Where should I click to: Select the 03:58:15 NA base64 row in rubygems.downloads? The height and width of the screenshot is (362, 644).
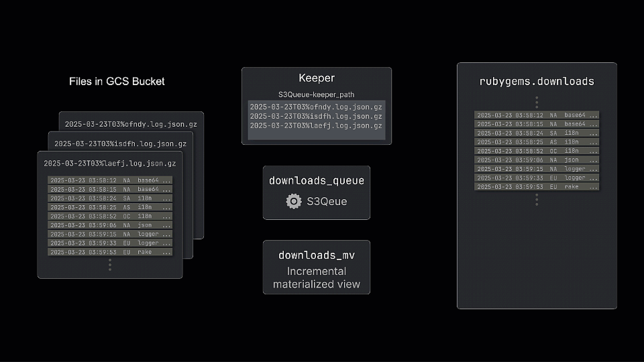(537, 124)
